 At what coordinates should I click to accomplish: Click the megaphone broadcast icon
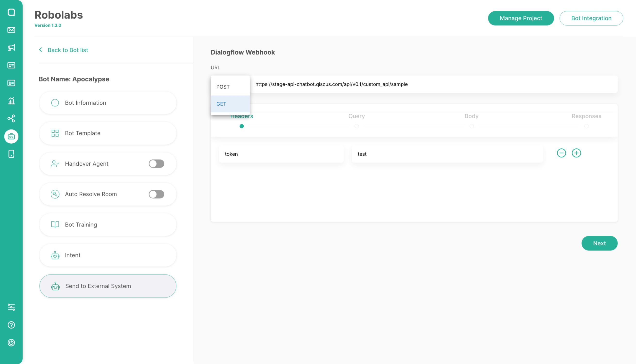click(x=11, y=48)
